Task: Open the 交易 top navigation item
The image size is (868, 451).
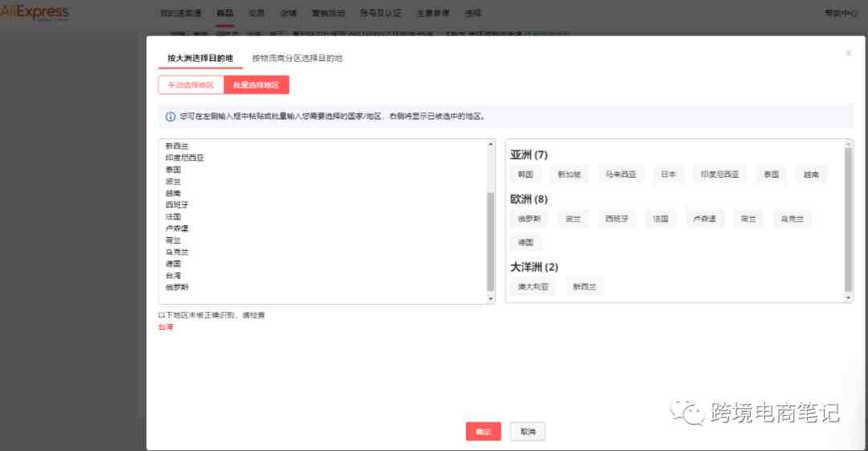Action: coord(256,13)
